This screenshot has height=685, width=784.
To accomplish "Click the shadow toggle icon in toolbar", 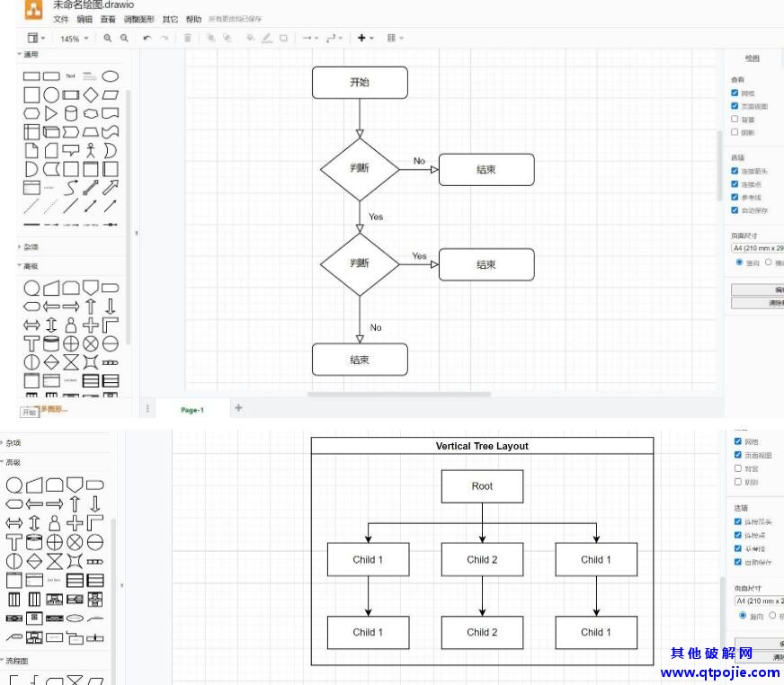I will coord(283,38).
